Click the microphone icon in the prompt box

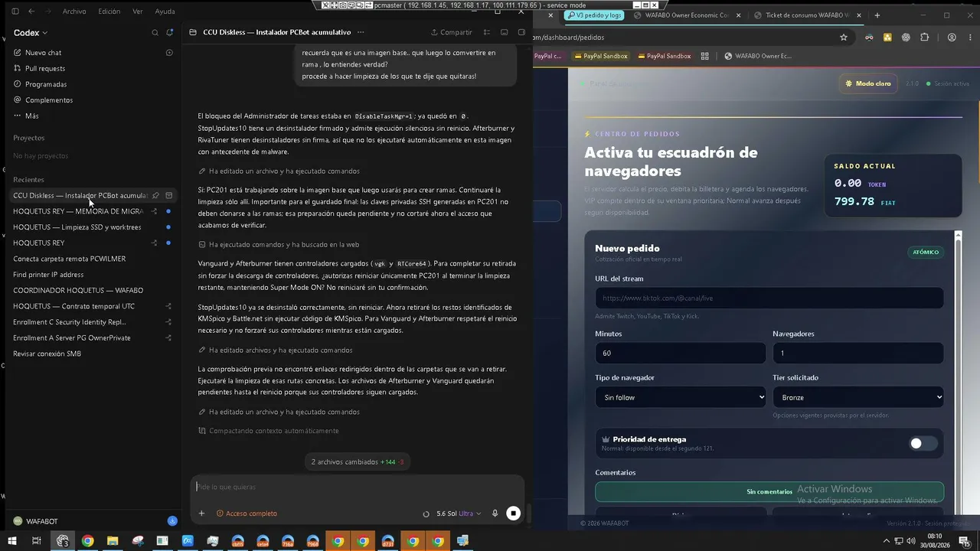click(495, 514)
